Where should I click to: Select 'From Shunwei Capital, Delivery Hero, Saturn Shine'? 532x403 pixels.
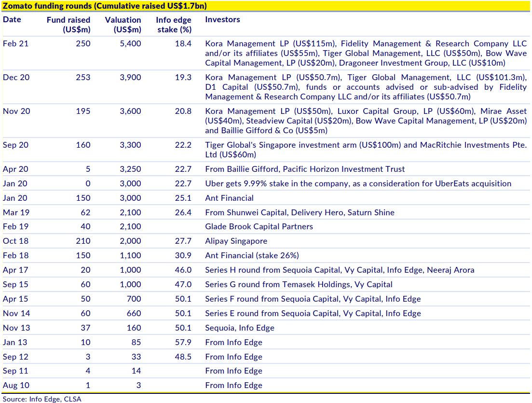300,212
